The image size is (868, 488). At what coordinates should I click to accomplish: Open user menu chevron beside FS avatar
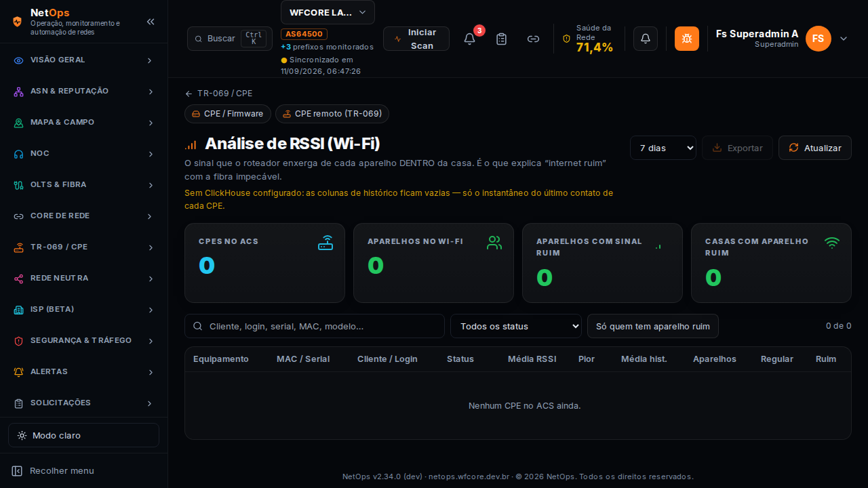coord(844,39)
